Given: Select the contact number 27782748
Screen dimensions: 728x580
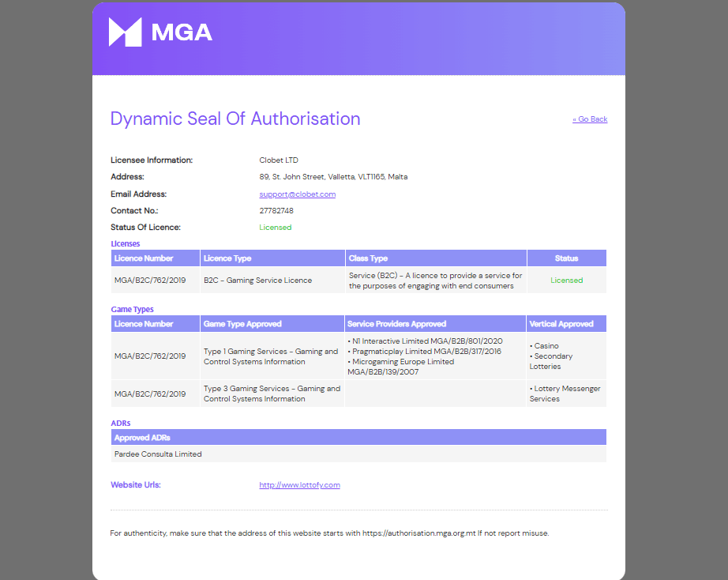Looking at the screenshot, I should (276, 210).
